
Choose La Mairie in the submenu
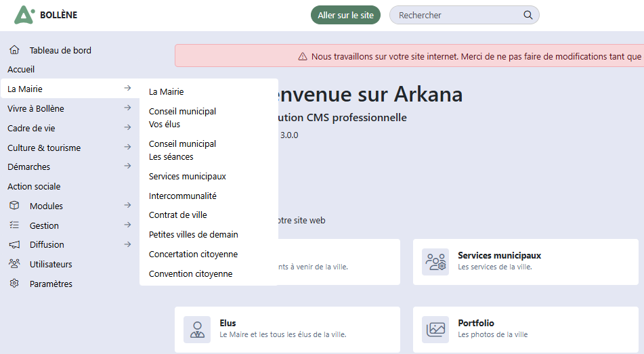(167, 91)
